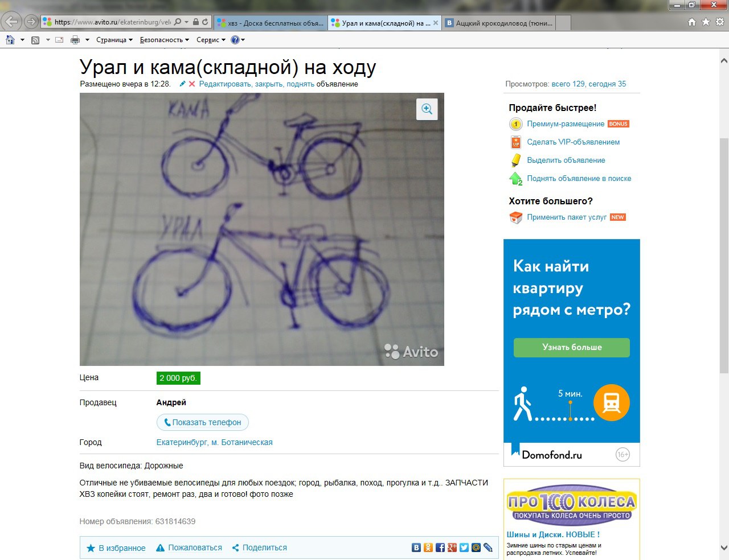Expand the Безопасность menu
Image resolution: width=729 pixels, height=560 pixels.
tap(164, 40)
